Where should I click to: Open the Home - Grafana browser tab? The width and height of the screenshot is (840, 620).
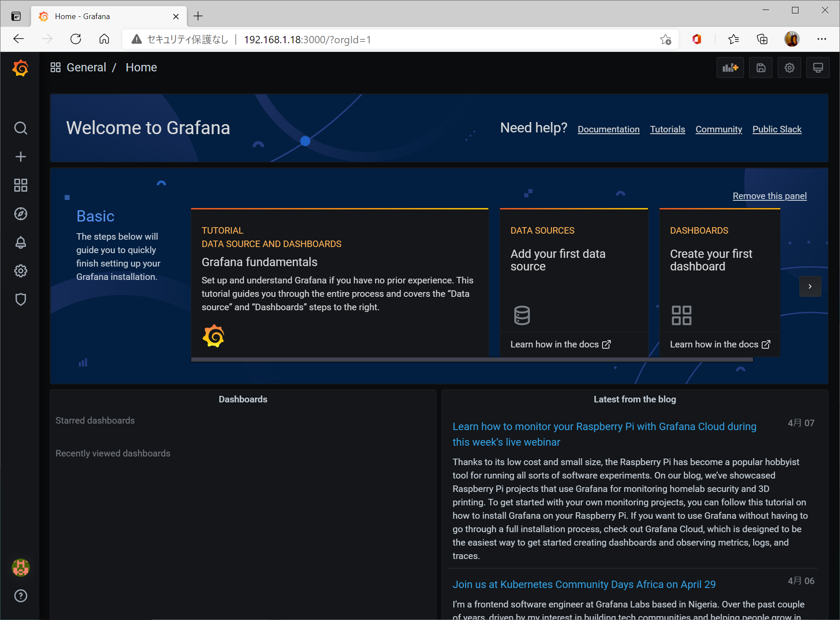click(x=82, y=16)
